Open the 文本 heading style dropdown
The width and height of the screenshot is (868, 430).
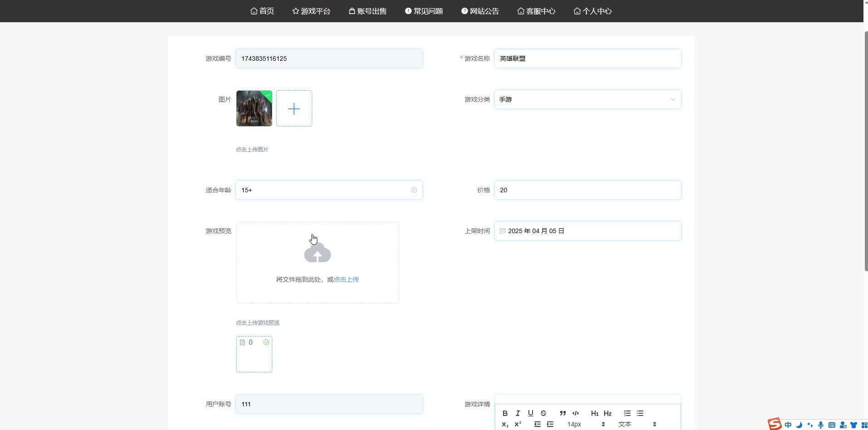click(636, 424)
